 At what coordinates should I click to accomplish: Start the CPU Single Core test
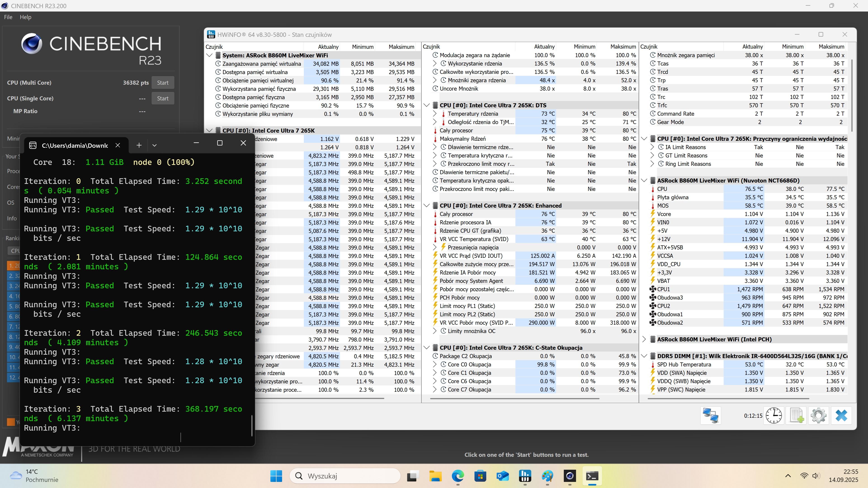[163, 98]
